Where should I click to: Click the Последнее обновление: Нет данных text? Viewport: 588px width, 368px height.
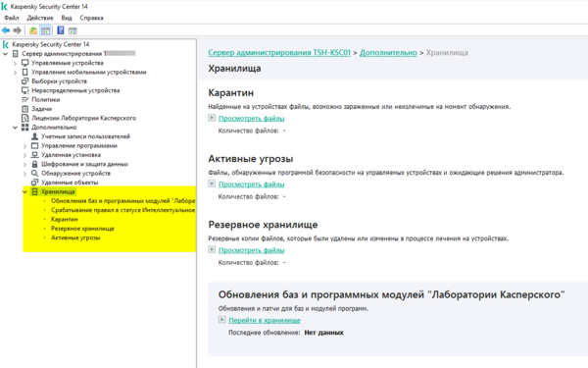tap(286, 333)
